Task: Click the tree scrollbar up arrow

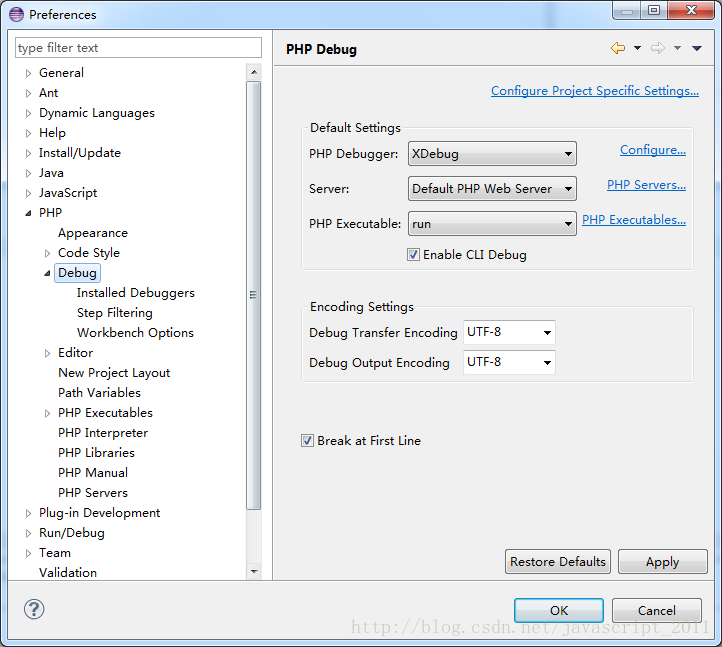Action: pos(254,72)
